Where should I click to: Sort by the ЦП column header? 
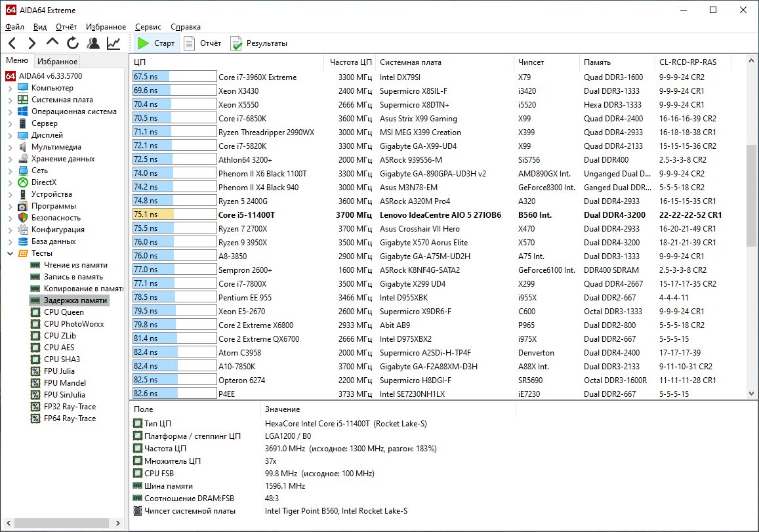coord(226,62)
